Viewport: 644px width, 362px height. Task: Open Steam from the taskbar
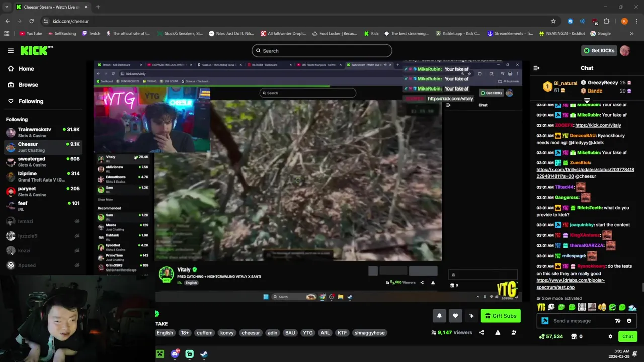(204, 354)
